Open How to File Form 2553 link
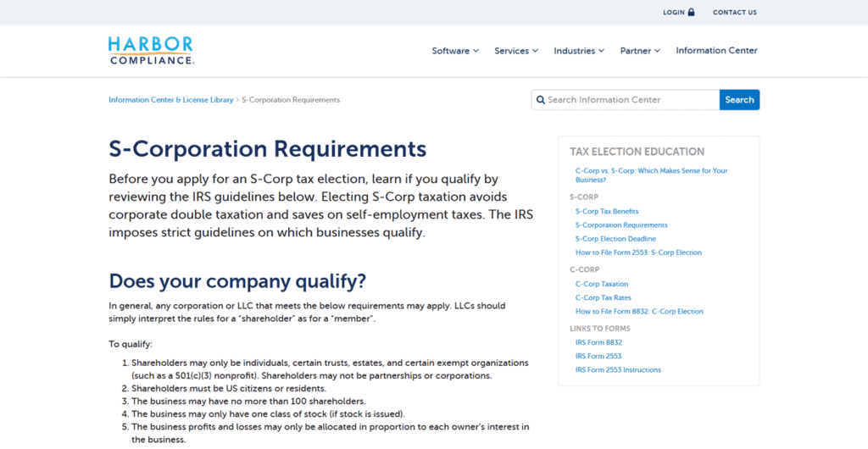 coord(638,252)
